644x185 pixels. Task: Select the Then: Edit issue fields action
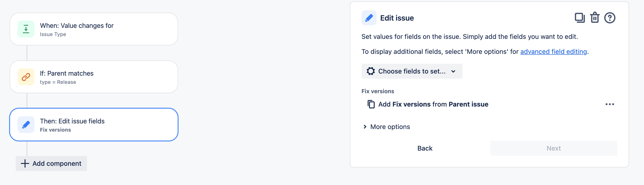(x=94, y=125)
